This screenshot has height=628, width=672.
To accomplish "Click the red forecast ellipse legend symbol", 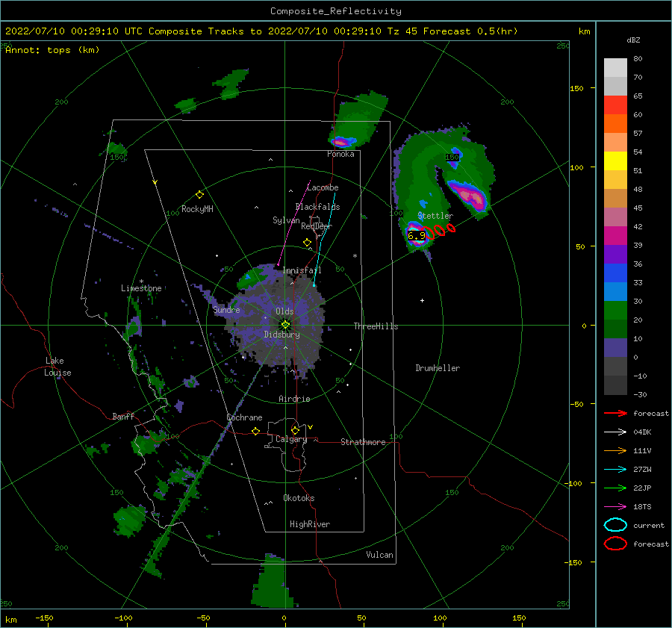I will 615,544.
